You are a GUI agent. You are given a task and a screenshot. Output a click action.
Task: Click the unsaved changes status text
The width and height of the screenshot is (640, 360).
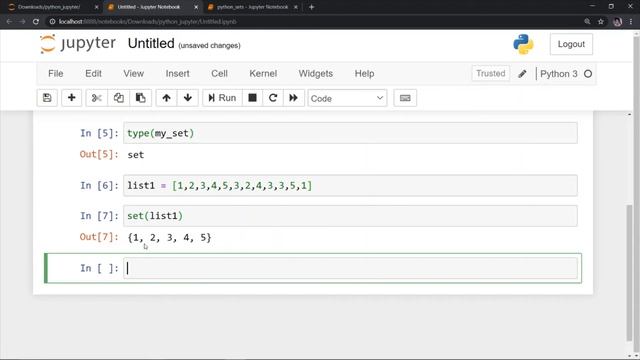tap(209, 45)
